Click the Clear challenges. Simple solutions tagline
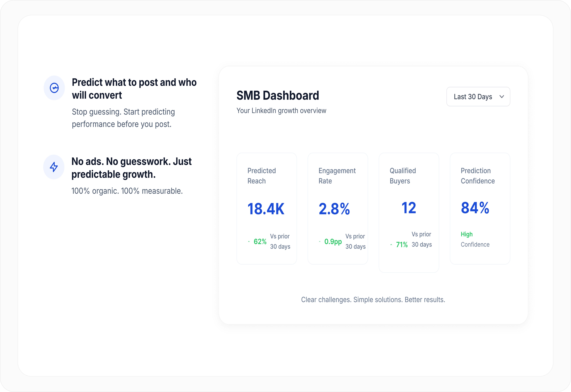571x392 pixels. pyautogui.click(x=373, y=300)
